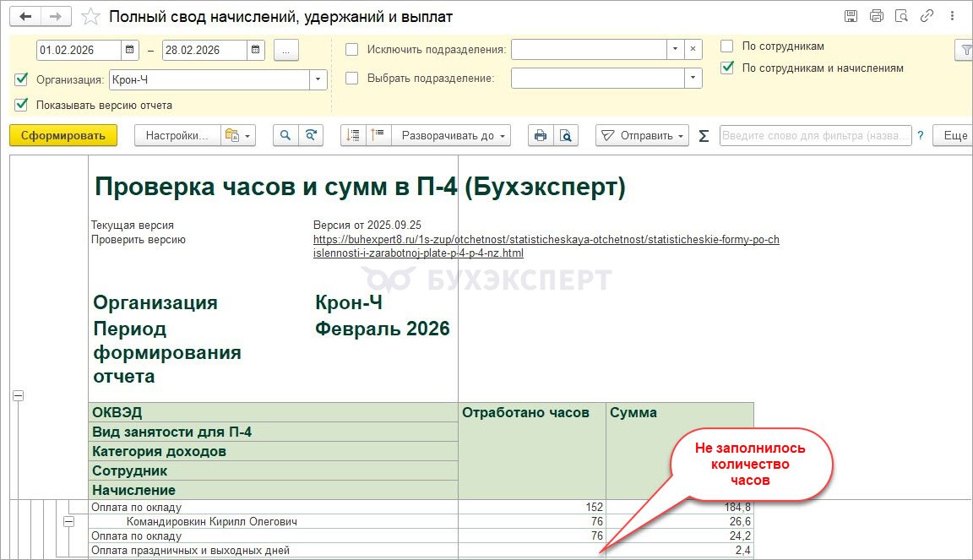
Task: Open calendar for start date 01.02.2026
Action: pos(130,50)
